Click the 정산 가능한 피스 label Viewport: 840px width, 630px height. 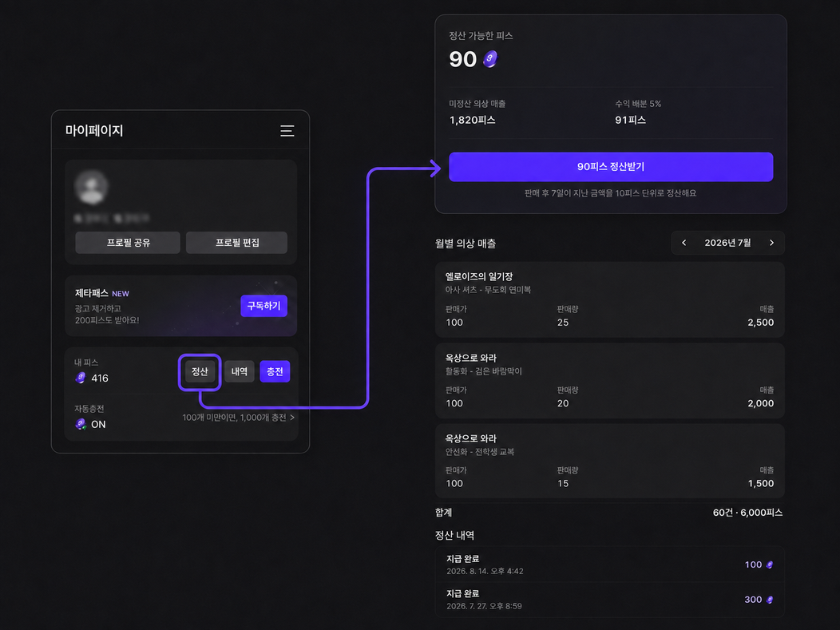click(481, 36)
